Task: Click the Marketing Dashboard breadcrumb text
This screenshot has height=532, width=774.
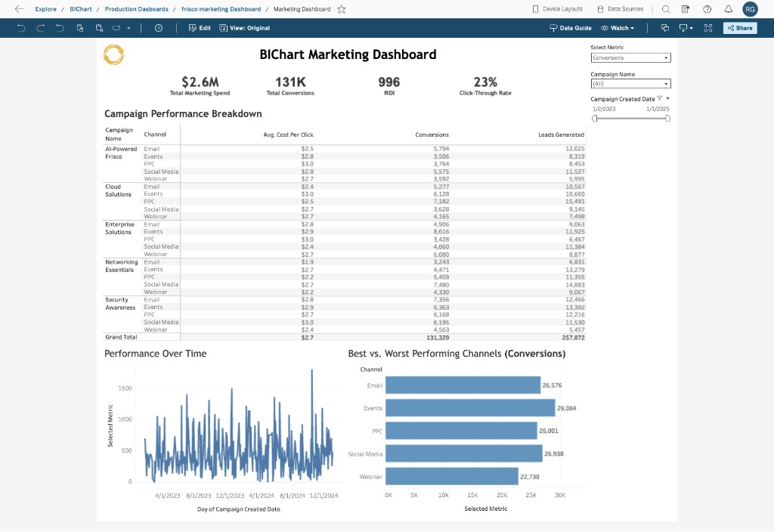Action: (x=302, y=9)
